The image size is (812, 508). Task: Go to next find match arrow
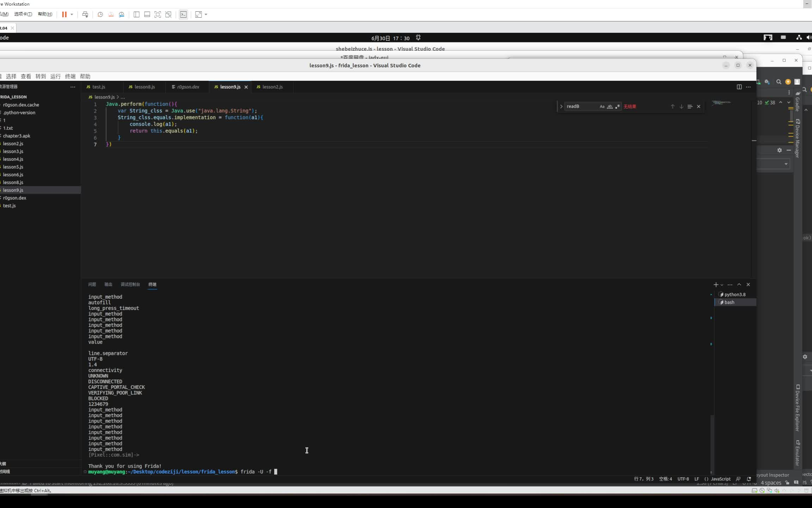(681, 107)
